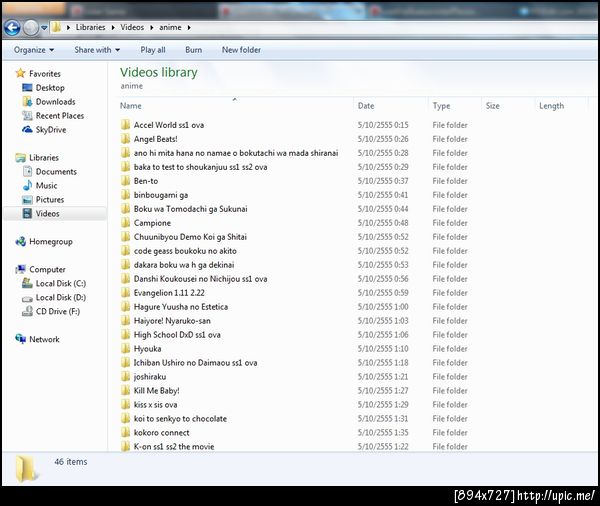This screenshot has height=506, width=600.
Task: Click folder icon of baka to test
Action: click(x=126, y=167)
